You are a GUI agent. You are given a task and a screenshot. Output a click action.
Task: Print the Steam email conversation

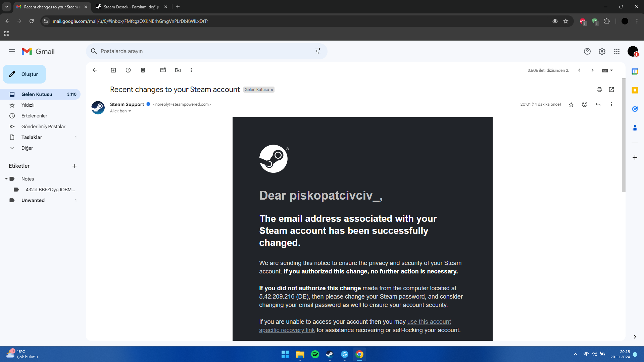point(599,90)
